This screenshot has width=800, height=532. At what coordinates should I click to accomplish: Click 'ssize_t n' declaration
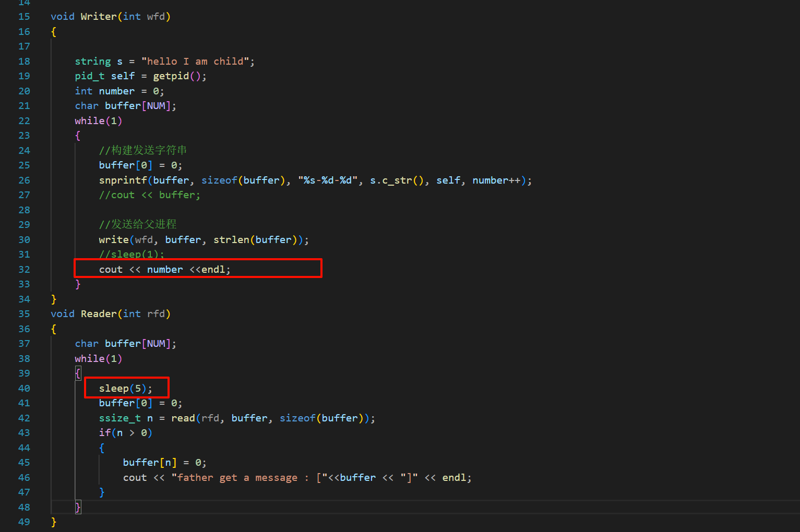pos(126,418)
